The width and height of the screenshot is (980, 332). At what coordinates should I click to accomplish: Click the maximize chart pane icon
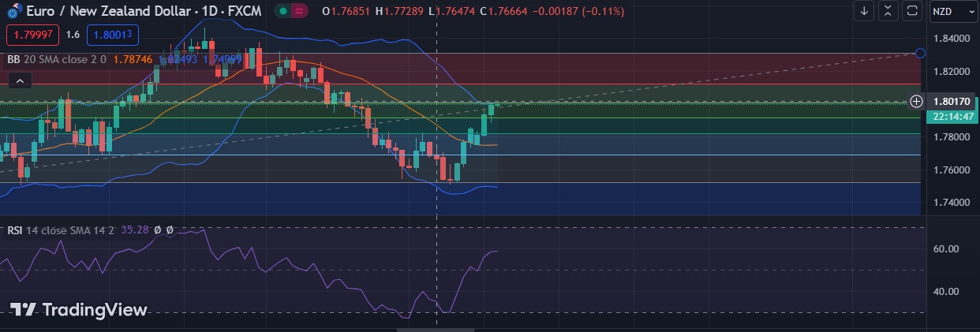point(911,11)
